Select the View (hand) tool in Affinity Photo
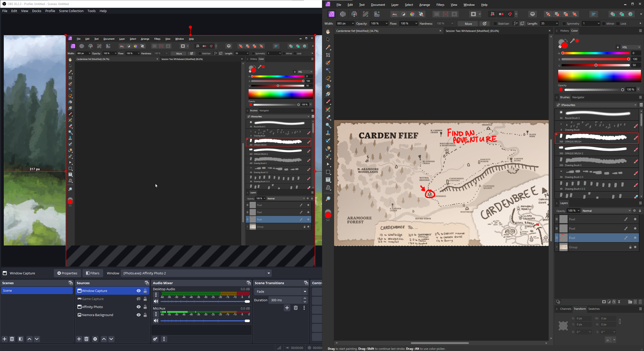Image resolution: width=644 pixels, height=351 pixels. (328, 32)
